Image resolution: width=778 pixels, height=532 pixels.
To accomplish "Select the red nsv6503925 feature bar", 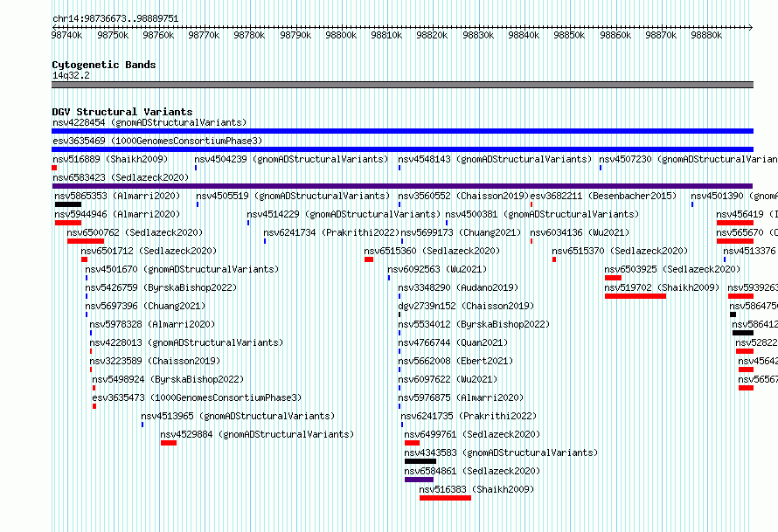I will [x=613, y=278].
